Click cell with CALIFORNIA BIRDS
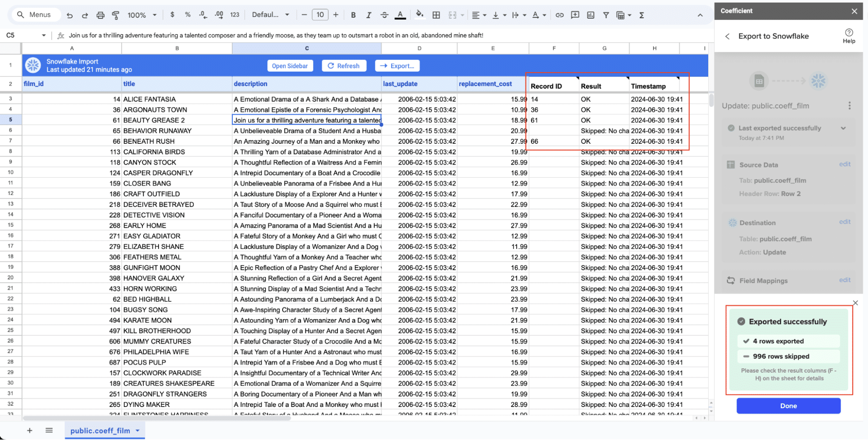Screen dimensions: 868x440 pos(177,152)
